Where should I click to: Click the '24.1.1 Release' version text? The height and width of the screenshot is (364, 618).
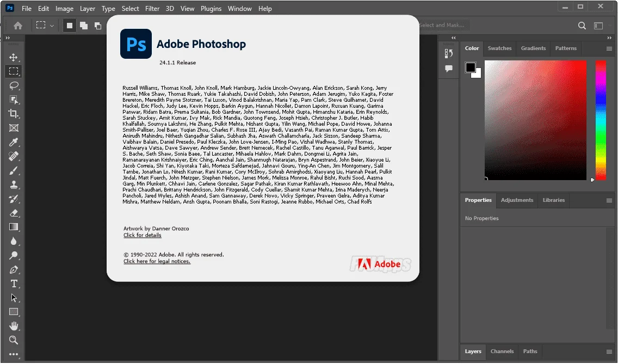[x=177, y=63]
